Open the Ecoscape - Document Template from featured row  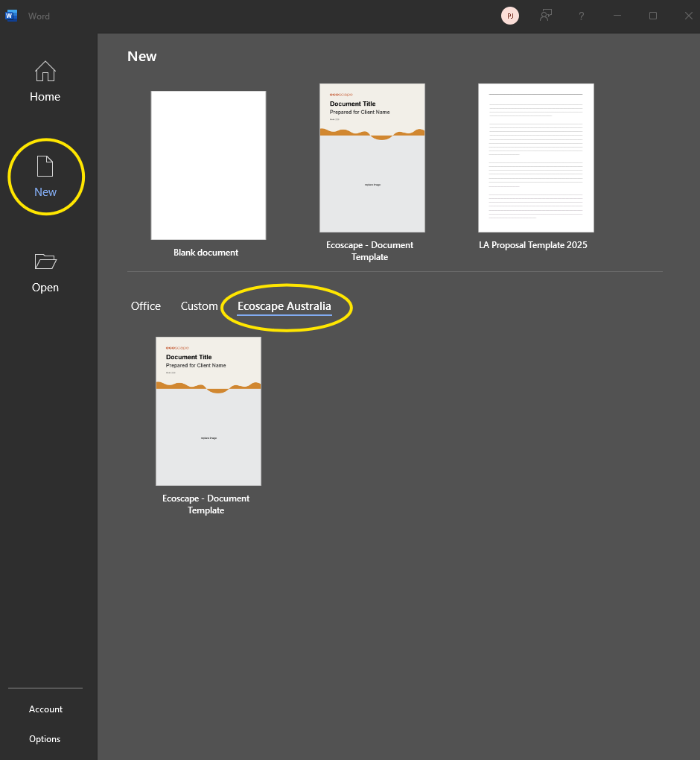[x=372, y=158]
